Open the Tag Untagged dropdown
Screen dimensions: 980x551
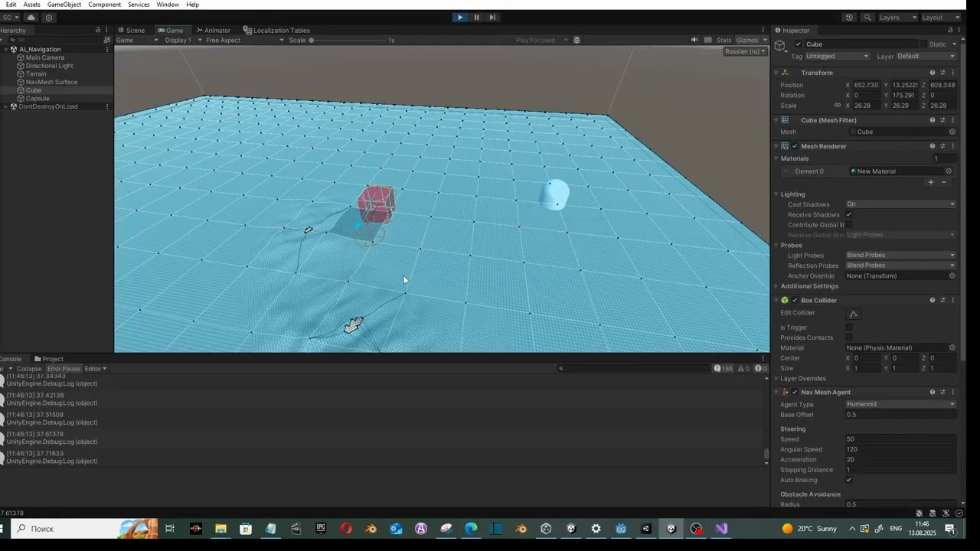pos(837,56)
